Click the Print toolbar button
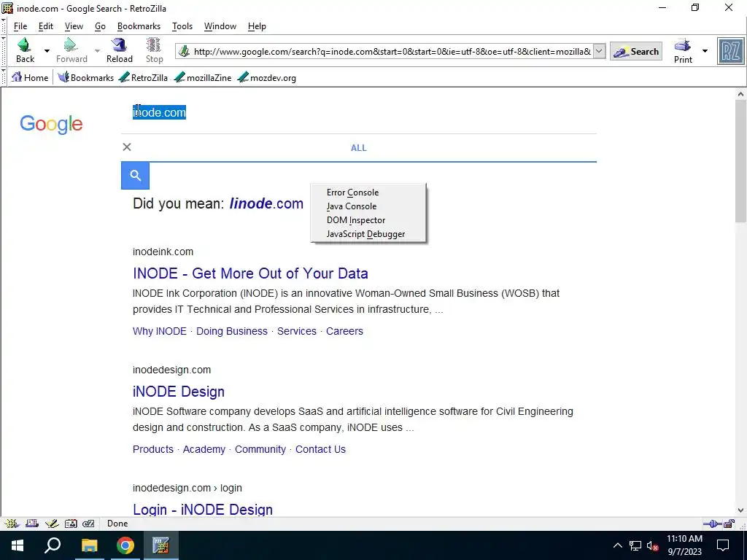747x560 pixels. click(683, 51)
